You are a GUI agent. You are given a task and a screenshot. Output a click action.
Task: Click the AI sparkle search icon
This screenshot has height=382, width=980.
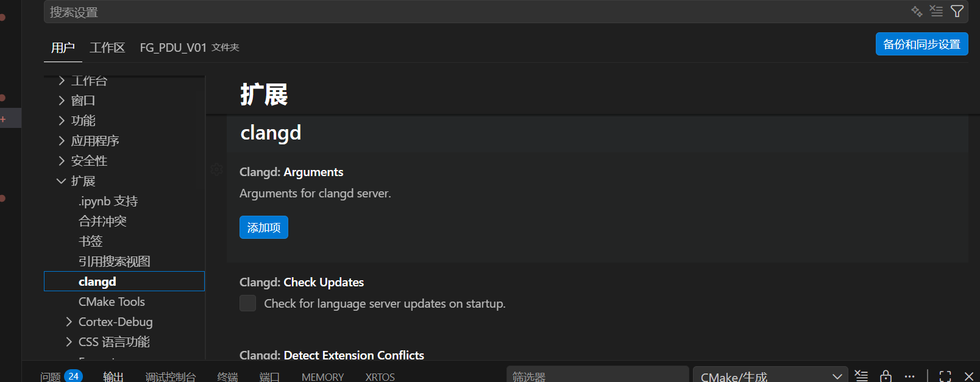coord(916,12)
